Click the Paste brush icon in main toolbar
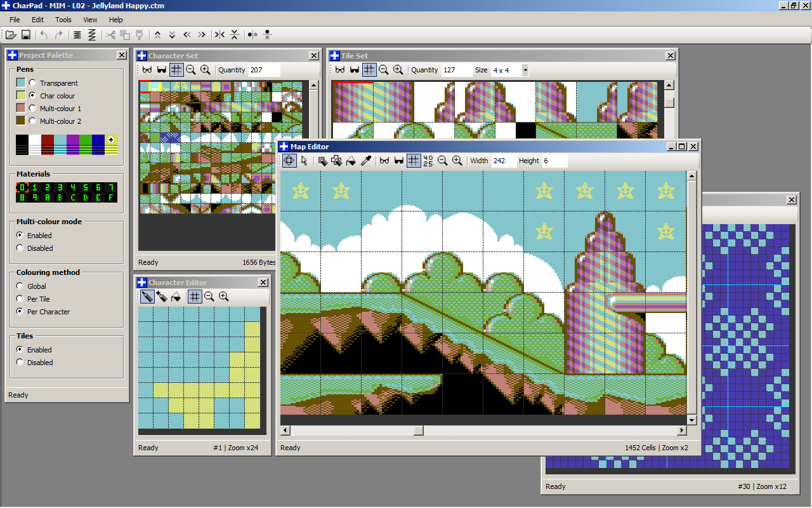The width and height of the screenshot is (812, 508). 140,35
